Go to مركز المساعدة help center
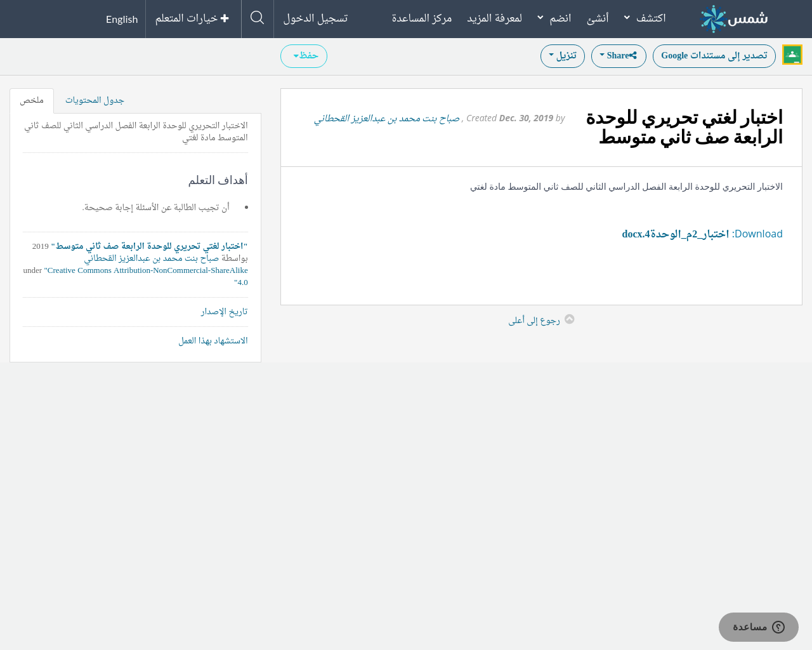This screenshot has height=650, width=812. pyautogui.click(x=422, y=18)
